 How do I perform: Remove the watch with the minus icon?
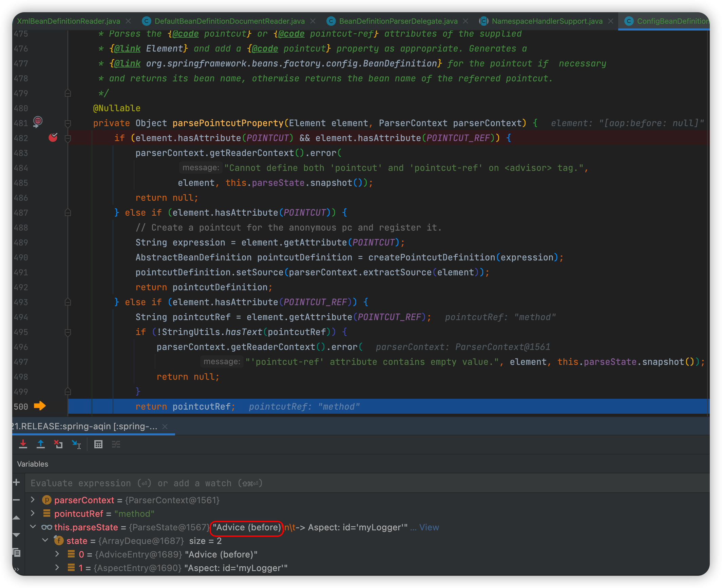click(16, 500)
